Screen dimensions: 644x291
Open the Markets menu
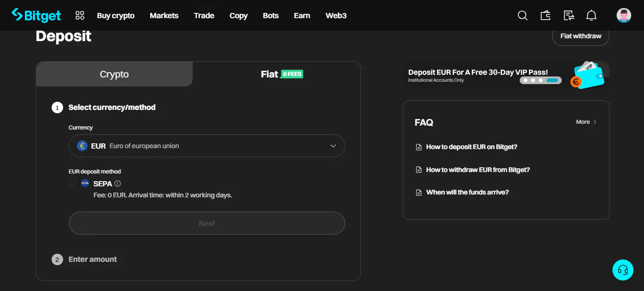pyautogui.click(x=164, y=16)
